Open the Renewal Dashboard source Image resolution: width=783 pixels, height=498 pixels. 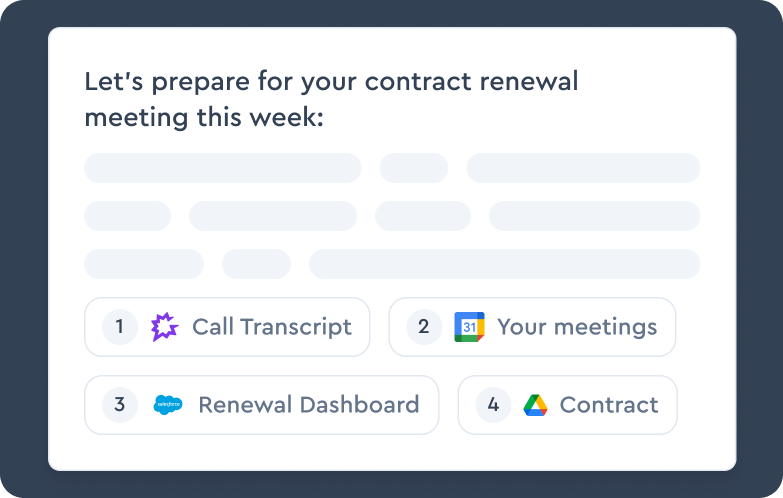point(308,405)
